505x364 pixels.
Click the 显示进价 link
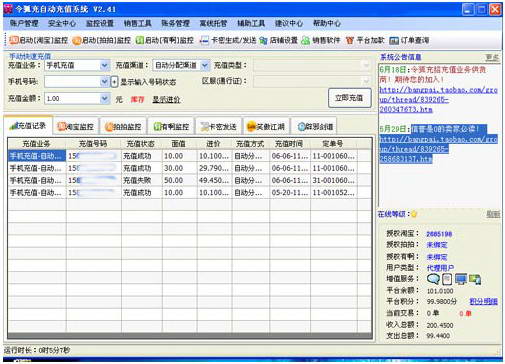point(166,99)
